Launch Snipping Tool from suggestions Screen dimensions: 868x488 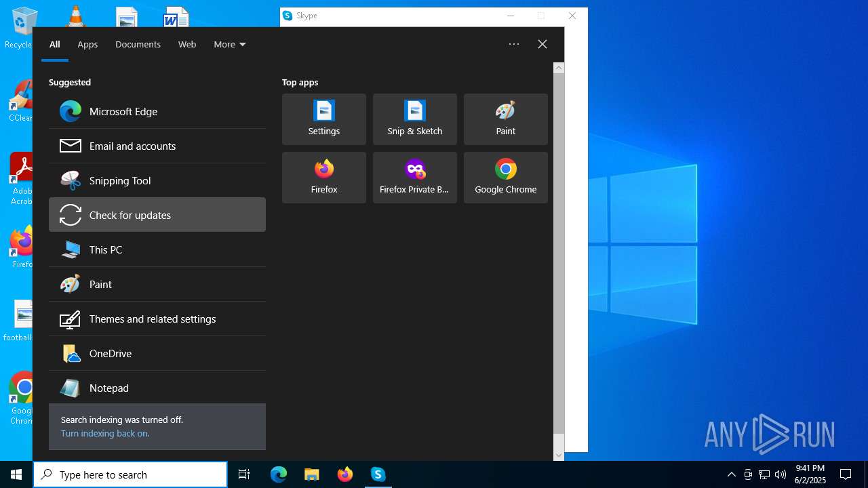[157, 180]
